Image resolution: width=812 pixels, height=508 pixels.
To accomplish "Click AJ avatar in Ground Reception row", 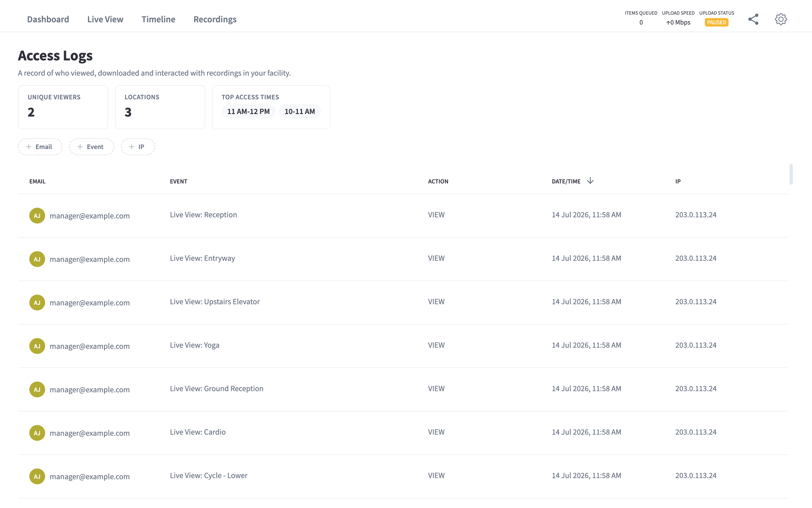I will point(37,389).
